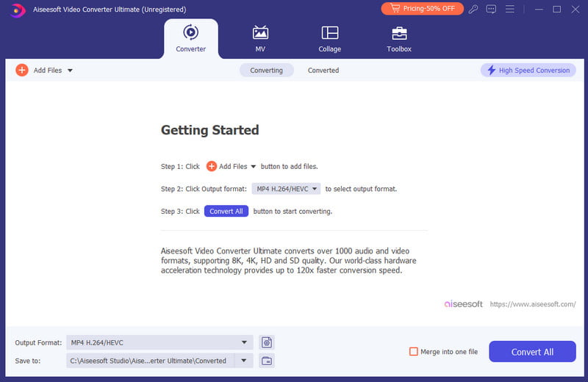588x382 pixels.
Task: Open the Output Format combo box
Action: (159, 342)
